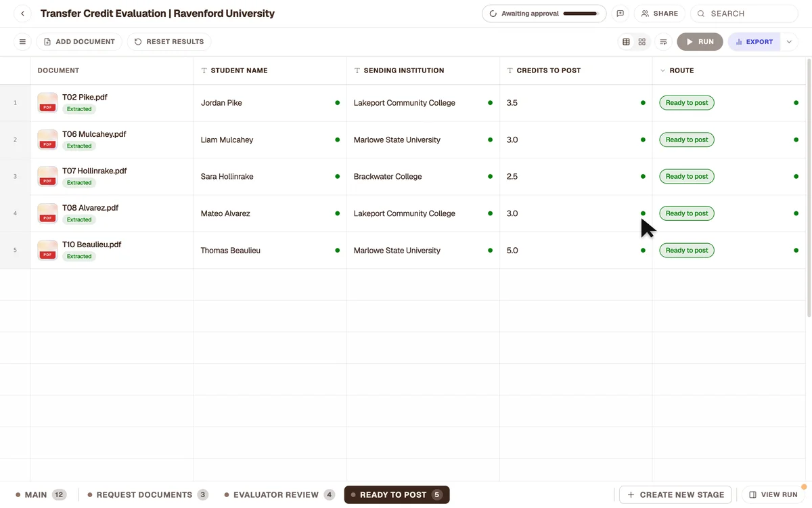Open the View Run panel
Screen dimensions: 812x508
(x=773, y=495)
